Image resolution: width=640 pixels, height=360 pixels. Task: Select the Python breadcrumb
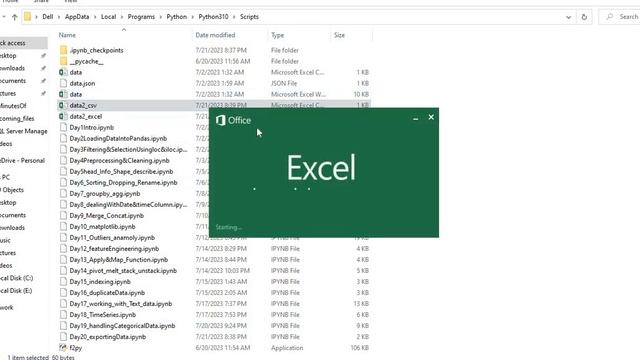pyautogui.click(x=176, y=17)
